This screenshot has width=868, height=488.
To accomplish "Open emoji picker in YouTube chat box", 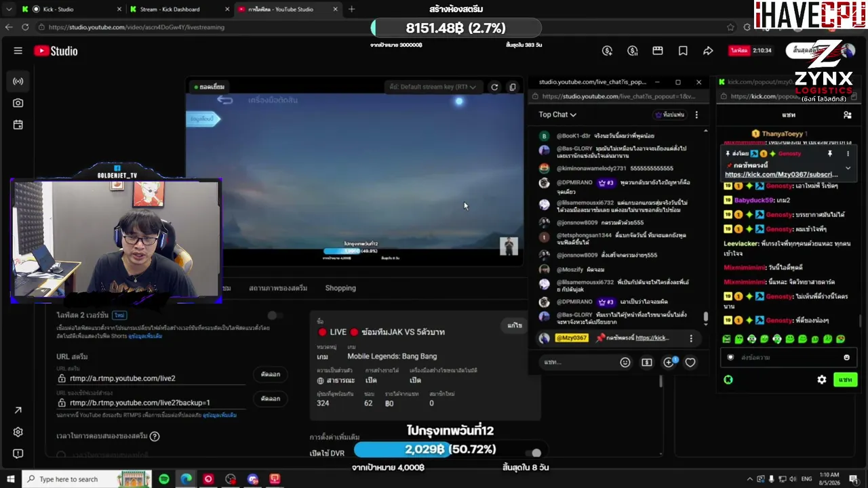I will pyautogui.click(x=625, y=363).
